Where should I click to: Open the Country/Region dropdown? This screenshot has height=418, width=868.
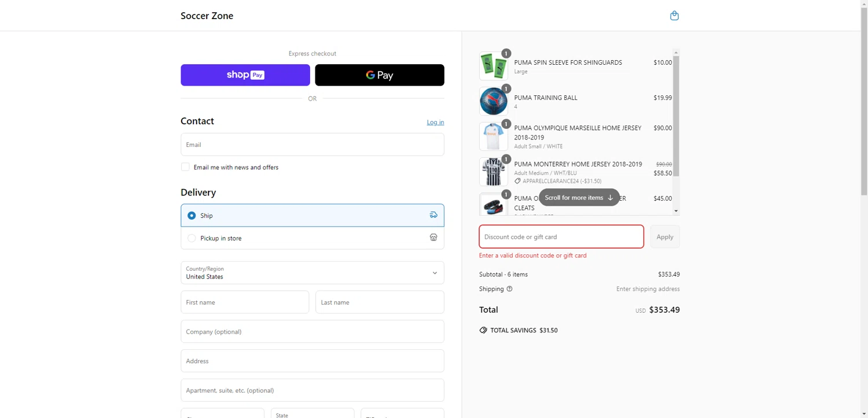(x=312, y=273)
